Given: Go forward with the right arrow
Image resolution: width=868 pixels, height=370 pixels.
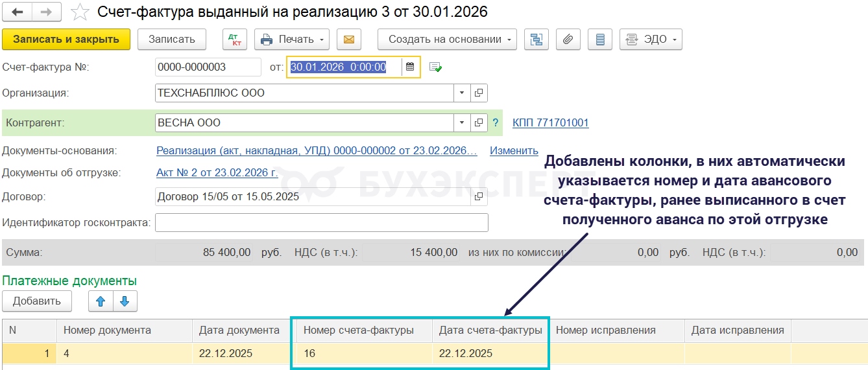Looking at the screenshot, I should 47,12.
